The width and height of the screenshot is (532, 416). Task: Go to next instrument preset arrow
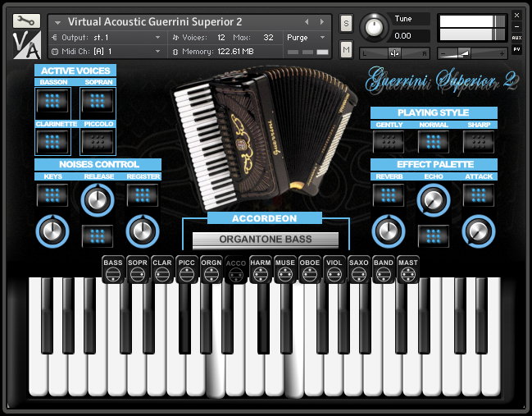pyautogui.click(x=322, y=21)
